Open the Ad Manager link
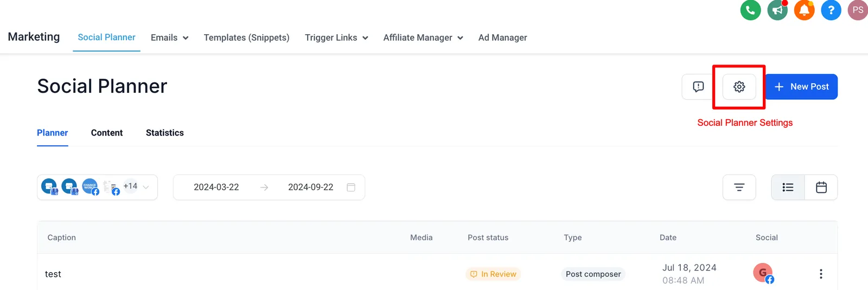This screenshot has width=868, height=290. 503,37
